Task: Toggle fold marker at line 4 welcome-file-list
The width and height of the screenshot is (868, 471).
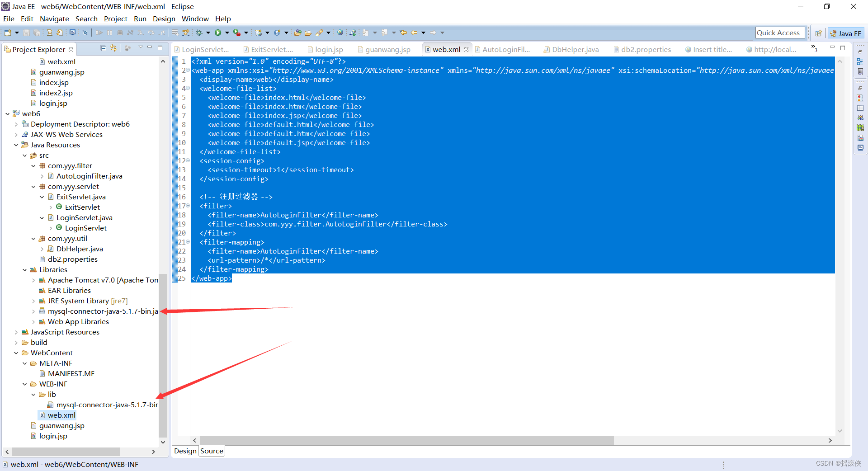Action: point(188,88)
